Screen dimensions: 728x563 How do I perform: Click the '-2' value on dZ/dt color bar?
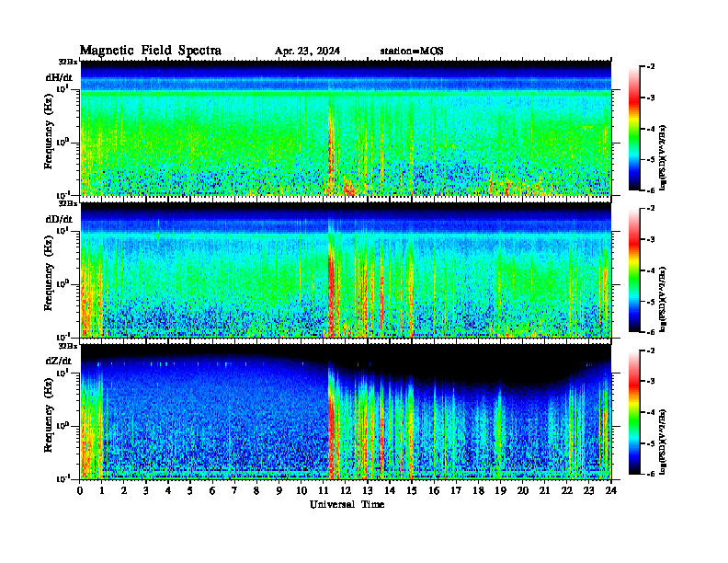click(x=651, y=350)
